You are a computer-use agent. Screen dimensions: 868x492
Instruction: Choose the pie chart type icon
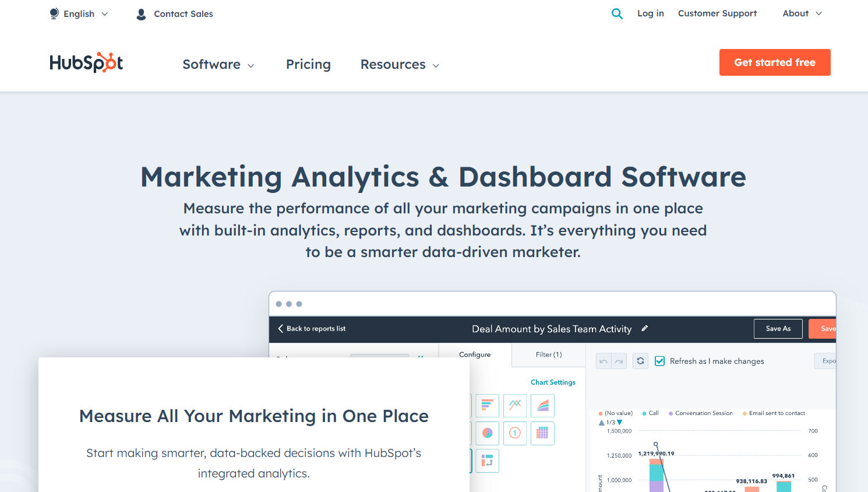point(488,433)
